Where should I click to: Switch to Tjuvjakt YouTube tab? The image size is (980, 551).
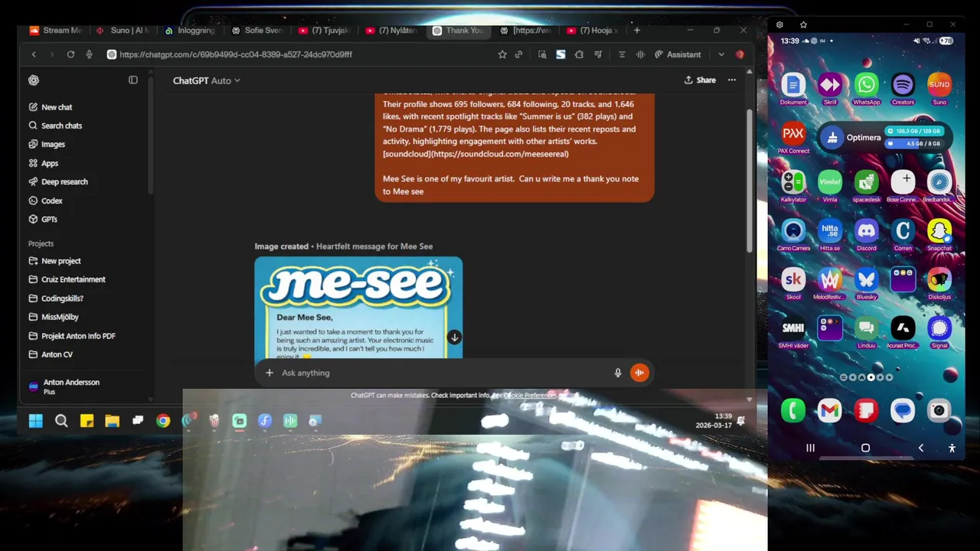pos(325,31)
